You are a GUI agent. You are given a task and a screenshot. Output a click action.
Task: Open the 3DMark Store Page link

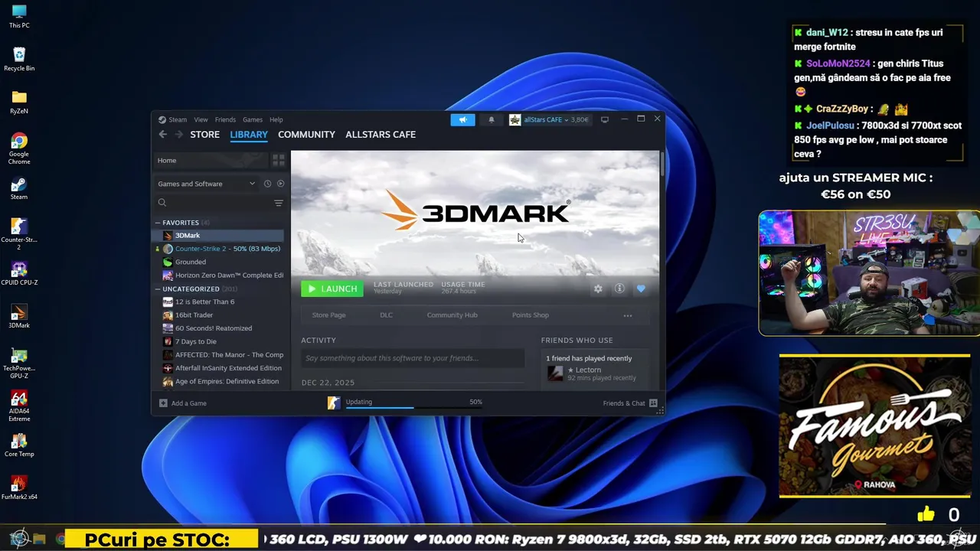click(328, 315)
